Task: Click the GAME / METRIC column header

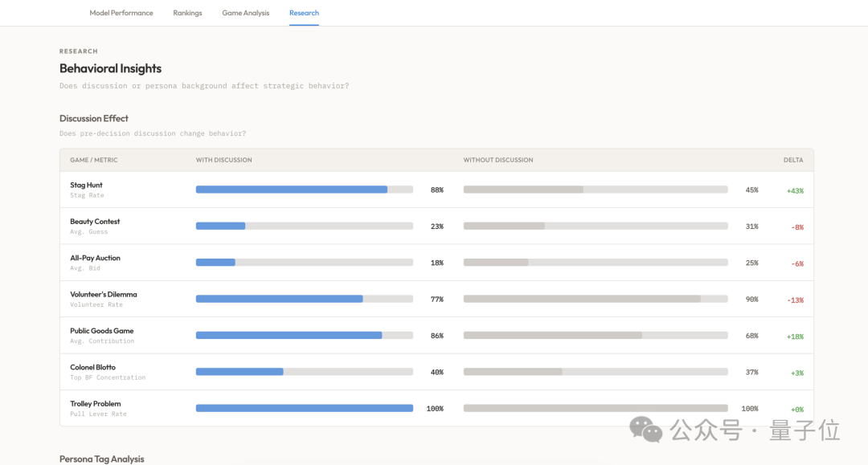Action: coord(93,160)
